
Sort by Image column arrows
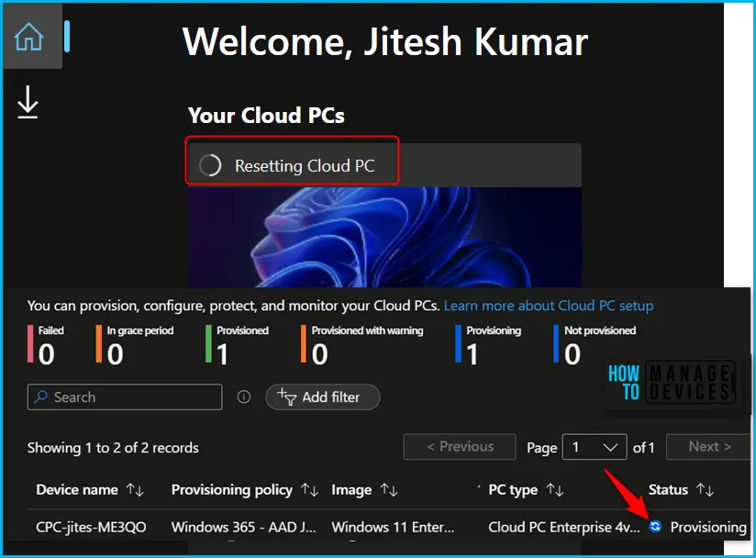pyautogui.click(x=389, y=490)
